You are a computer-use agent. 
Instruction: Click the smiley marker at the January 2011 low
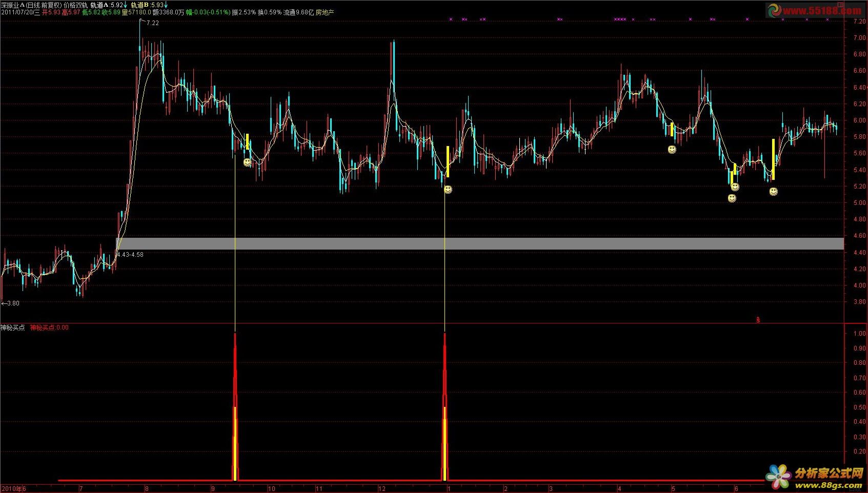coord(448,190)
